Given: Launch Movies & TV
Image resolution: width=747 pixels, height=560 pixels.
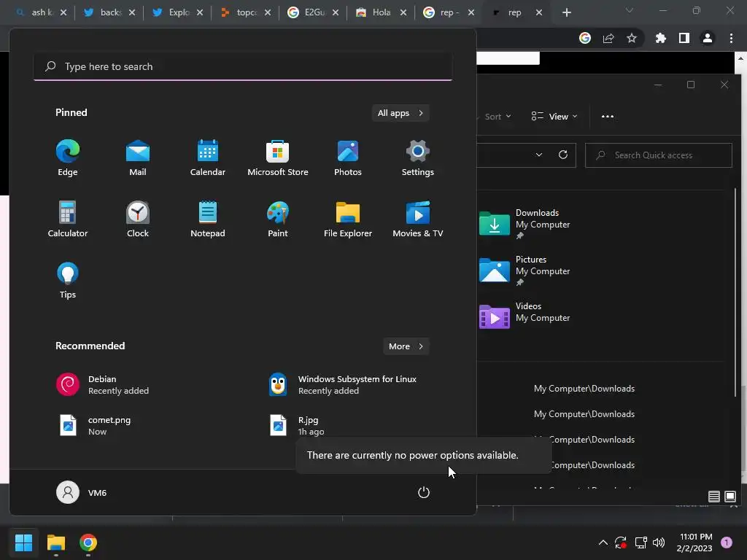Looking at the screenshot, I should pos(418,219).
